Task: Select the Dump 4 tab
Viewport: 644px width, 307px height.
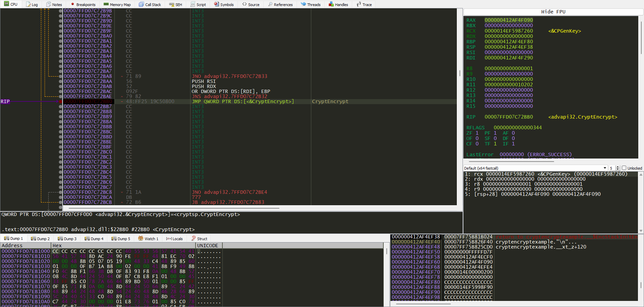Action: click(x=94, y=239)
